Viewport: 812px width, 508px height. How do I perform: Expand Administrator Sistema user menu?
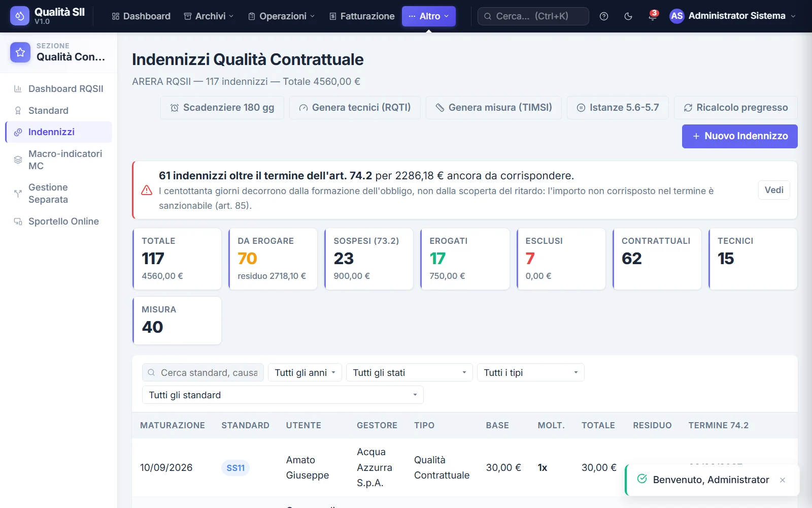click(733, 16)
